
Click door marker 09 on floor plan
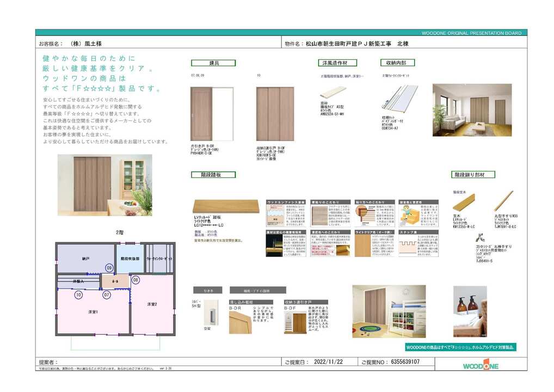109,268
